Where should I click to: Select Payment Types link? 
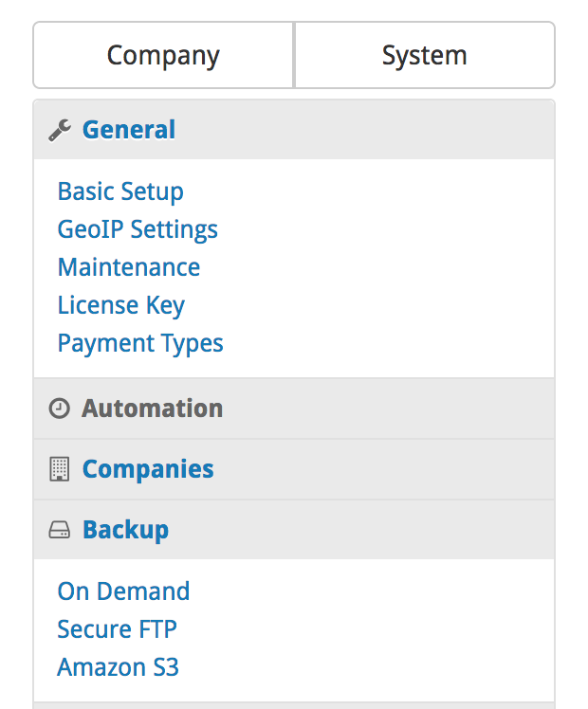coord(140,344)
